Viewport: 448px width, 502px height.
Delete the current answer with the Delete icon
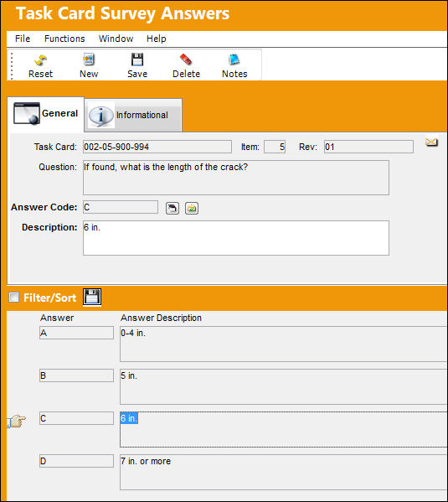pos(186,66)
